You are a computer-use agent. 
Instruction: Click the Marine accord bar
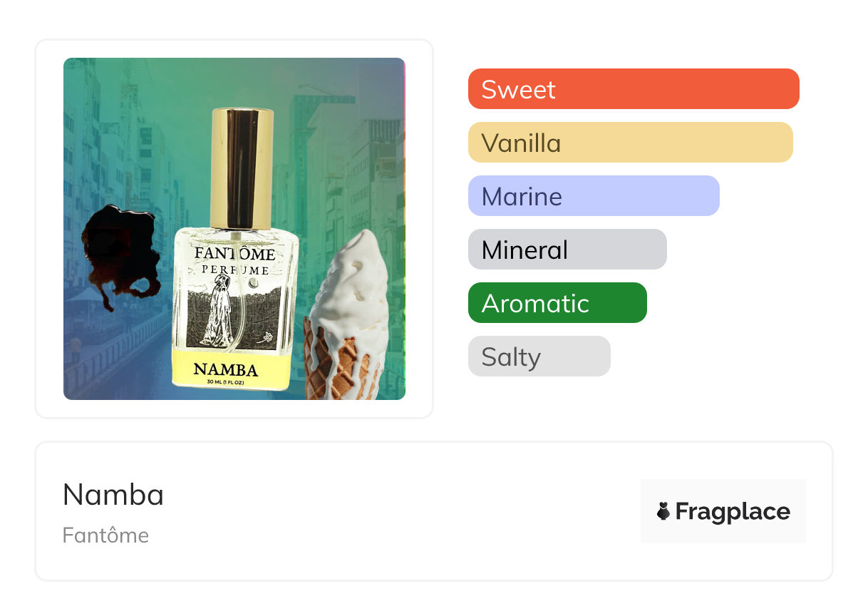[594, 196]
